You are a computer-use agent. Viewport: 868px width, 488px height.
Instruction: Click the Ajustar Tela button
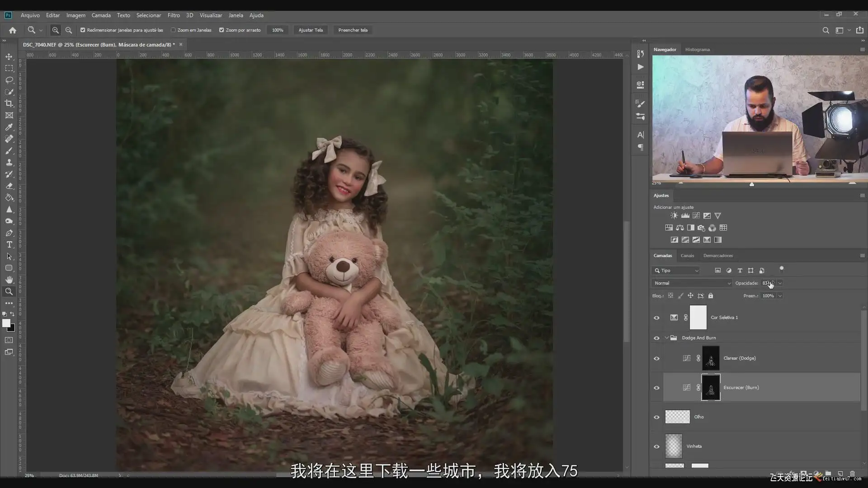311,30
